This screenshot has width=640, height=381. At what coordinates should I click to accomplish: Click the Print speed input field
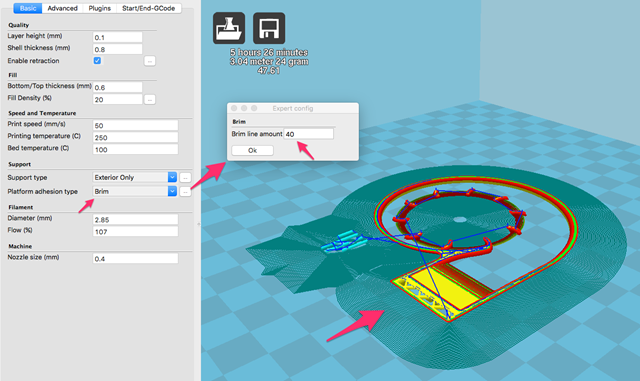[x=136, y=125]
